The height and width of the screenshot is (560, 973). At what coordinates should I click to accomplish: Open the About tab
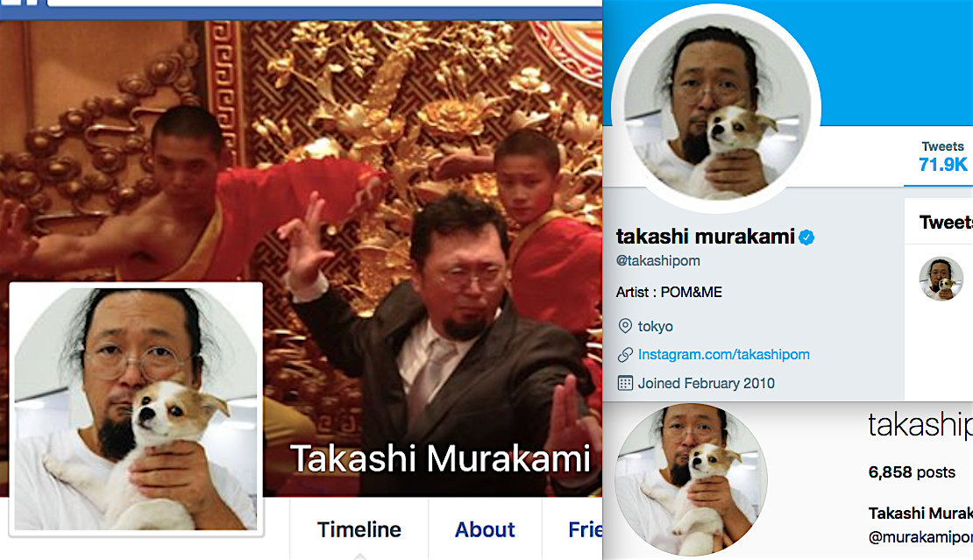[x=485, y=529]
